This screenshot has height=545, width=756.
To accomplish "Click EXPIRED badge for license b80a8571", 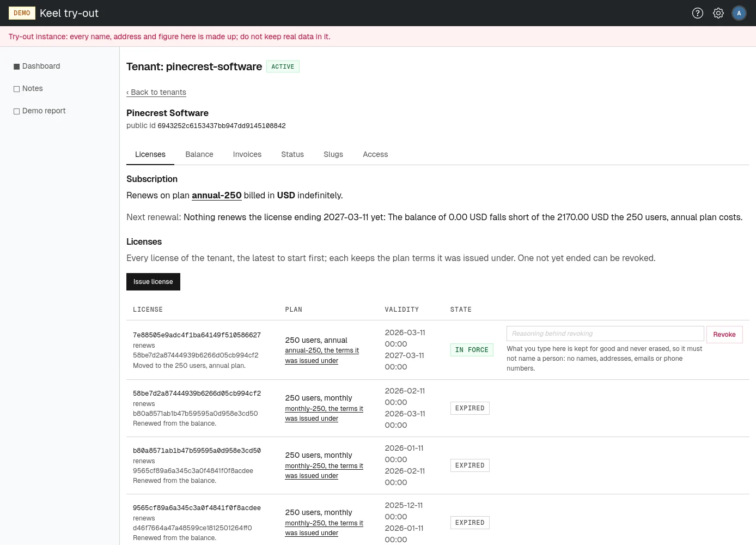I will click(x=470, y=465).
